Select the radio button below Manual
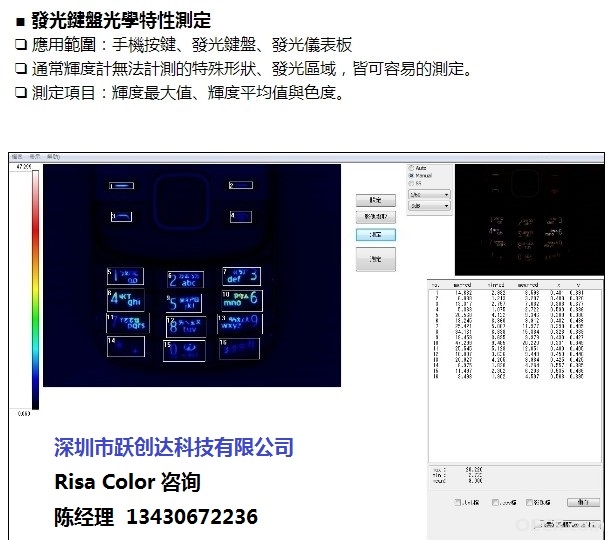Viewport: 616px width, 540px height. pos(412,183)
